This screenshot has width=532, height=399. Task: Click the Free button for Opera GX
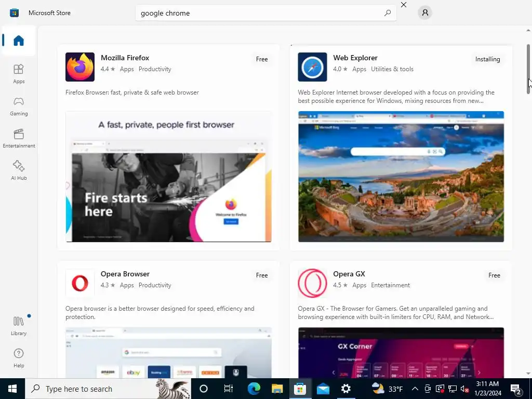point(495,275)
